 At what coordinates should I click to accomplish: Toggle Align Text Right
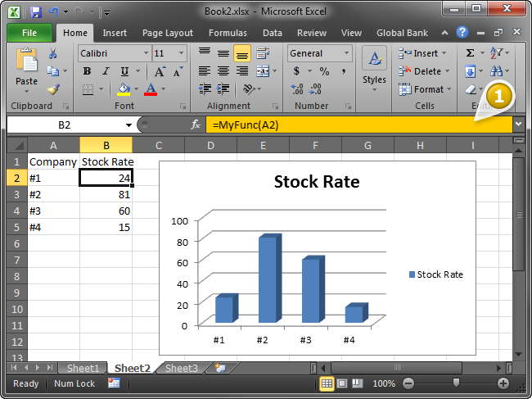click(242, 71)
